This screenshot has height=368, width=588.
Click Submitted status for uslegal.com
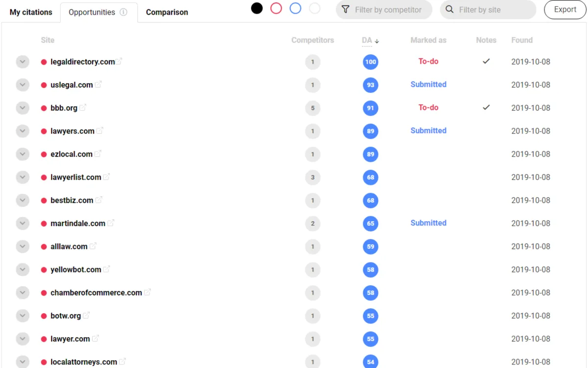[x=428, y=84]
